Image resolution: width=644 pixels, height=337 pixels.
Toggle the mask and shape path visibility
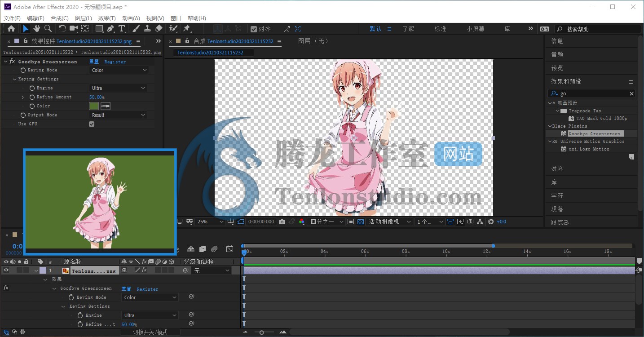click(241, 222)
